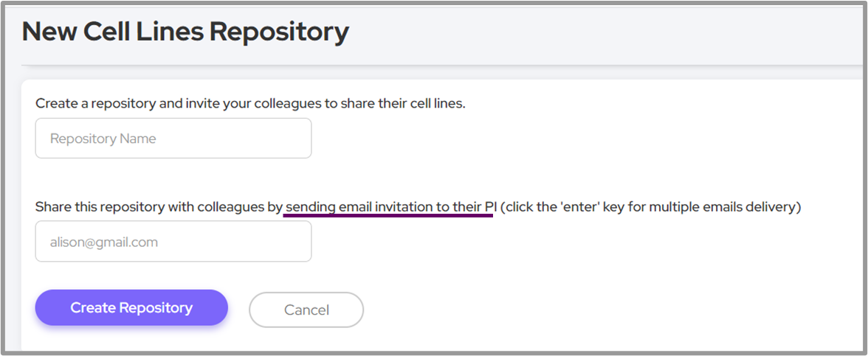Activate the field below the sharing instructions
Screen dimensions: 868x356
(173, 242)
